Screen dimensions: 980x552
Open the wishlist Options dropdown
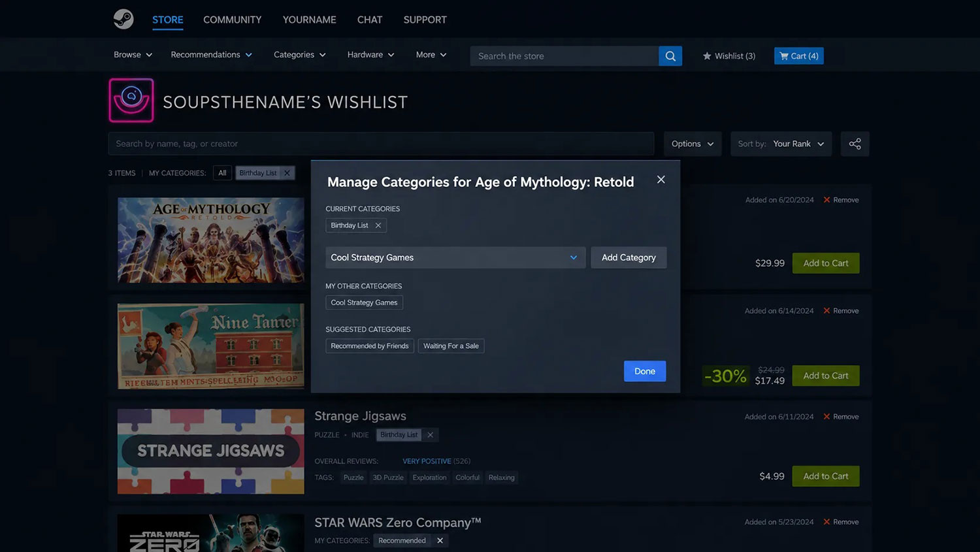(x=693, y=144)
